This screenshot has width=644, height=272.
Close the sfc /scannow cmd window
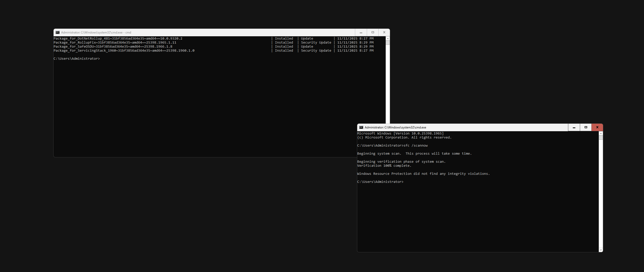tap(597, 127)
